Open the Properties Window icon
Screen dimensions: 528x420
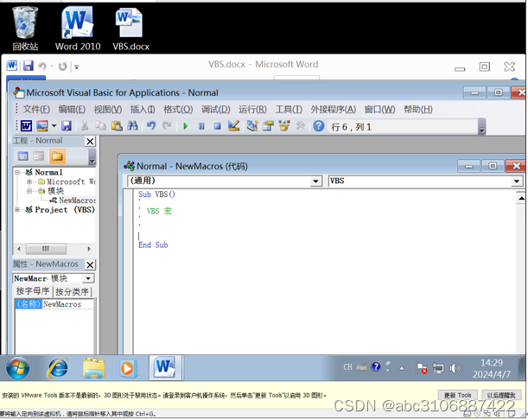coord(269,126)
